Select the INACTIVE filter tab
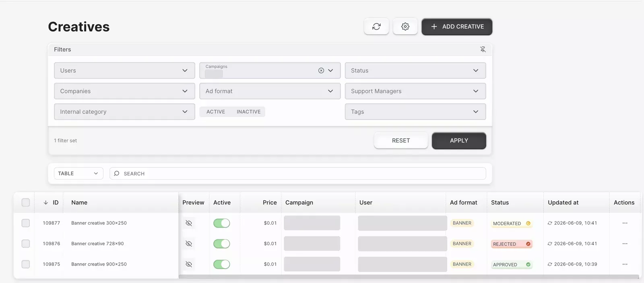644x283 pixels. pyautogui.click(x=249, y=112)
